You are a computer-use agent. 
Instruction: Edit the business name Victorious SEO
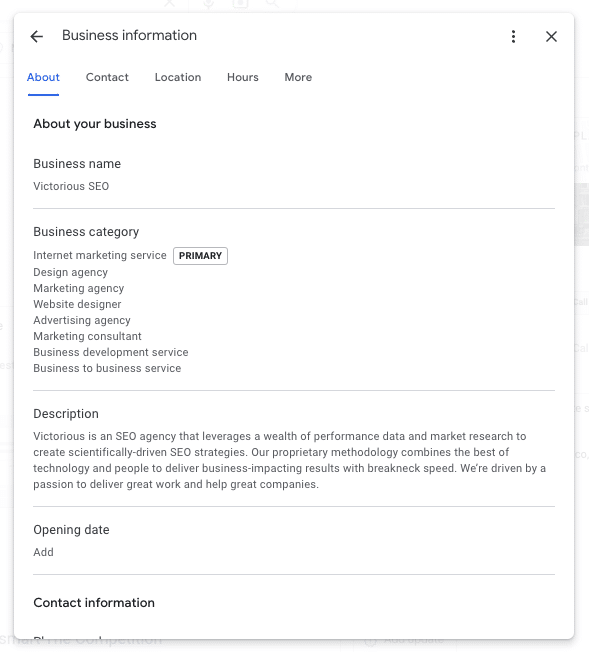[71, 186]
